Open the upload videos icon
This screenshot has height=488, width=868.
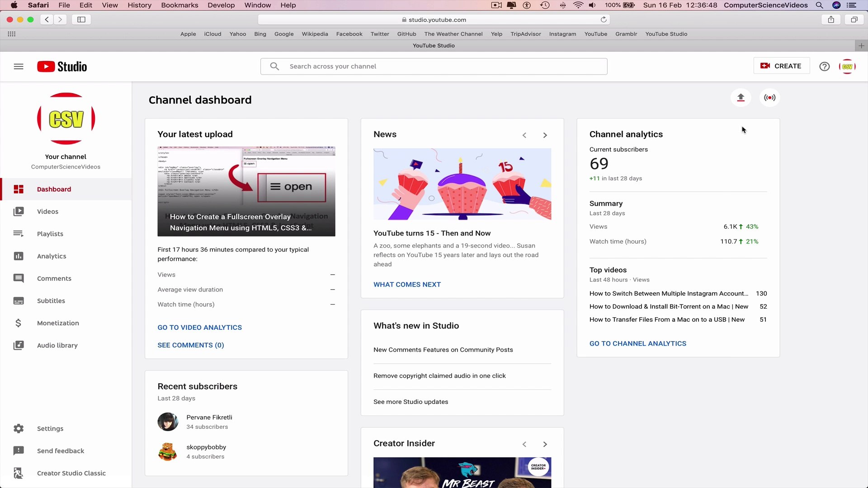pyautogui.click(x=741, y=97)
